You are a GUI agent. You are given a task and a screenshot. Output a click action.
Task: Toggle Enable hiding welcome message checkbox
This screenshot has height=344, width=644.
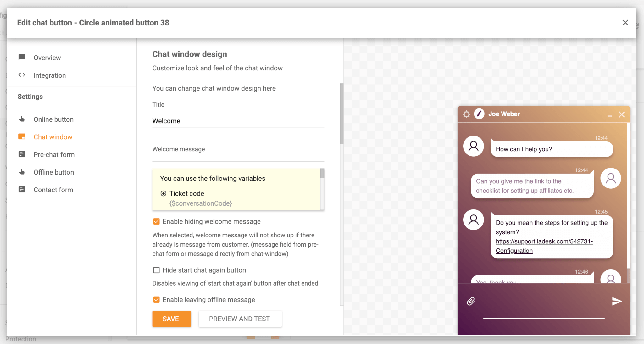[157, 222]
